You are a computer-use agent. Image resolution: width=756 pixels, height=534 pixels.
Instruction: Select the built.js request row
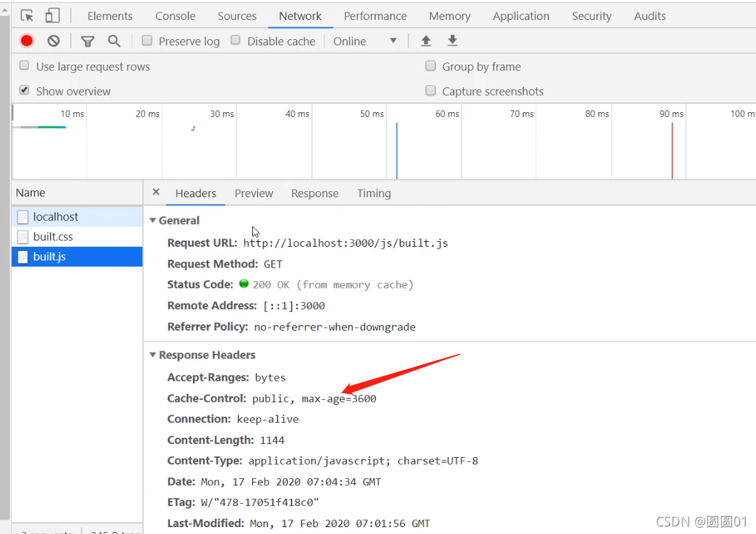(x=77, y=256)
